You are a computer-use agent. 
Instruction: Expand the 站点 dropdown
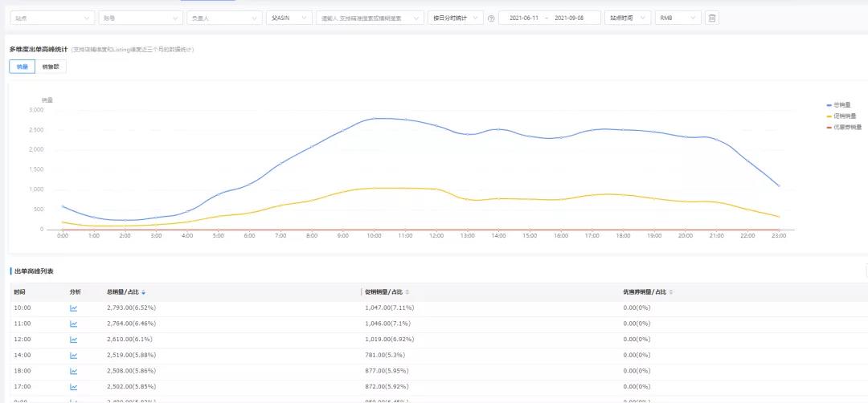(x=53, y=18)
